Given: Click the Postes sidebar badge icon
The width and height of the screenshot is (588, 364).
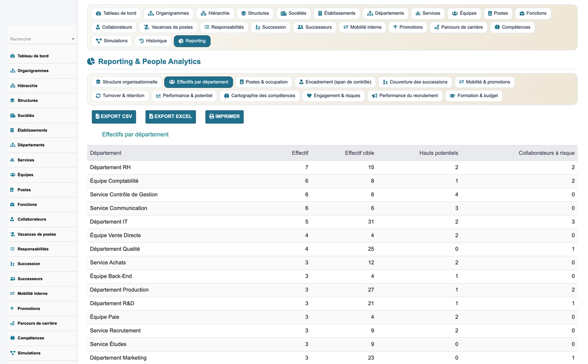Looking at the screenshot, I should click(x=12, y=190).
